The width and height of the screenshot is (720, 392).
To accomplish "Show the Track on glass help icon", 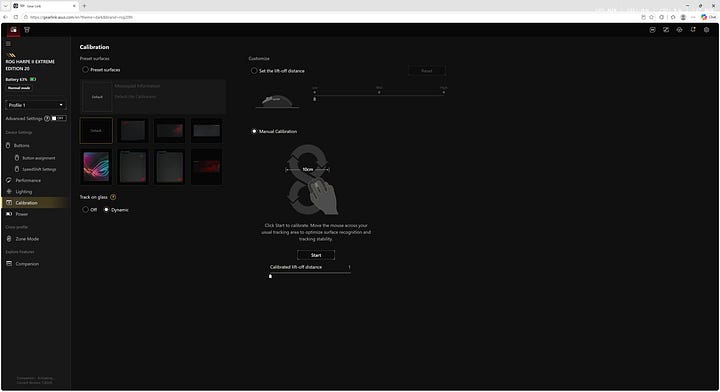I will 113,197.
